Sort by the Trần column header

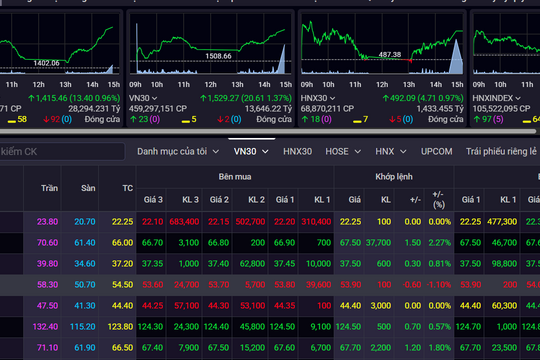tap(49, 188)
